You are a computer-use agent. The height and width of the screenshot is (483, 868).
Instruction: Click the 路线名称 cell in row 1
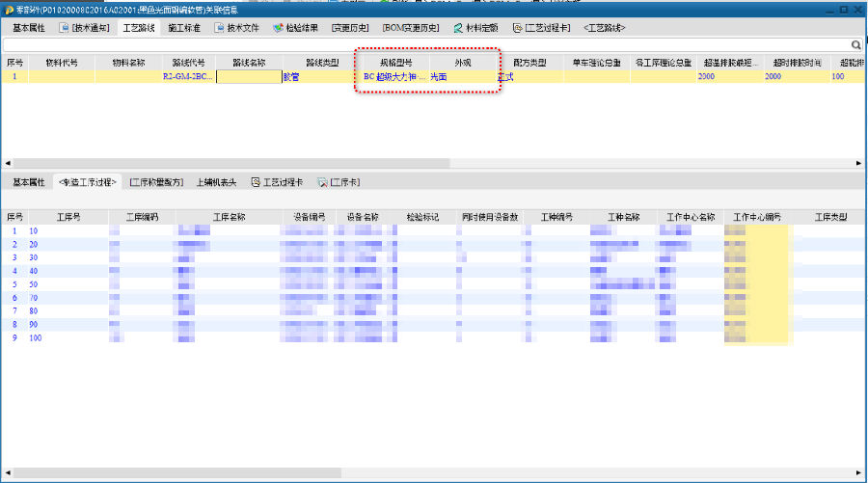[248, 76]
